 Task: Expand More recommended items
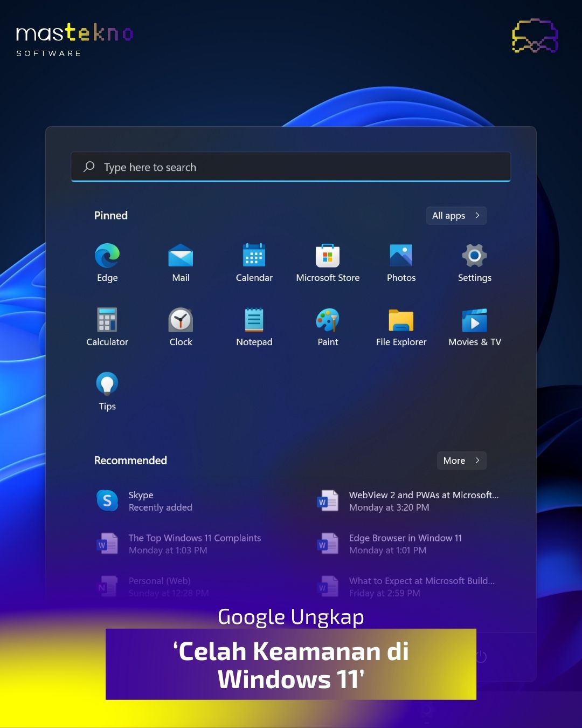coord(461,461)
